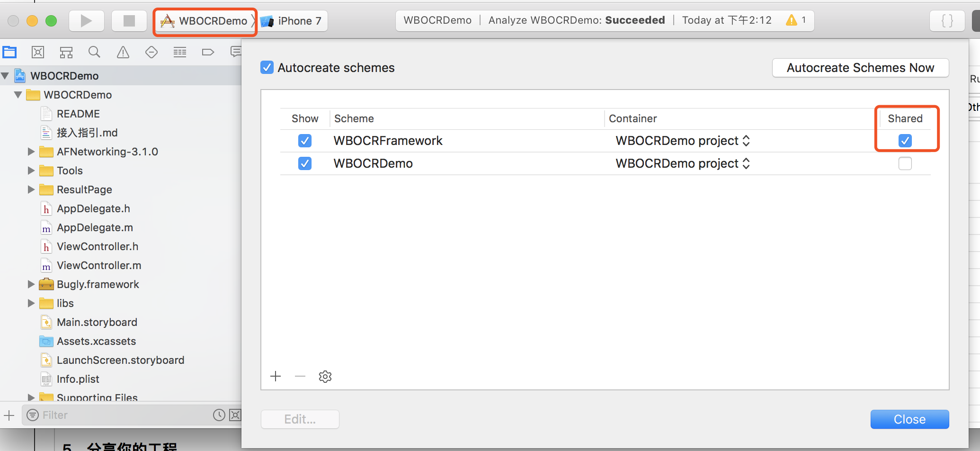Viewport: 980px width, 451px height.
Task: Add a new scheme with plus
Action: pos(276,377)
